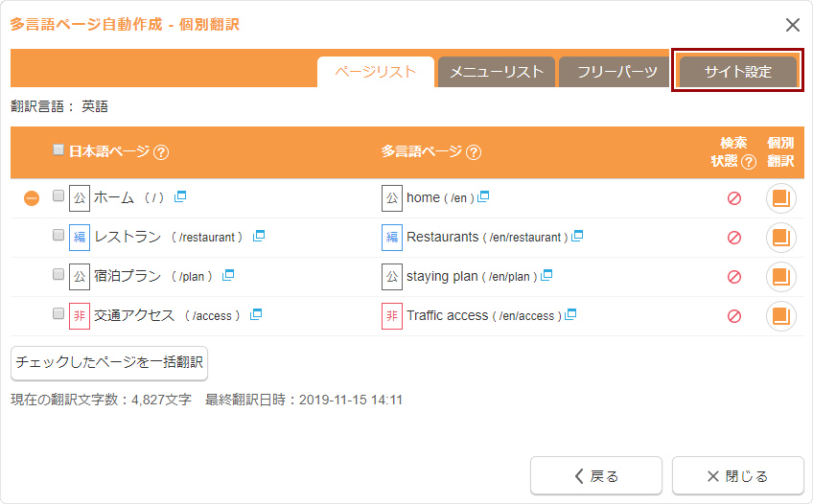
Task: Open individual translation for the レストラン row
Action: [x=780, y=238]
